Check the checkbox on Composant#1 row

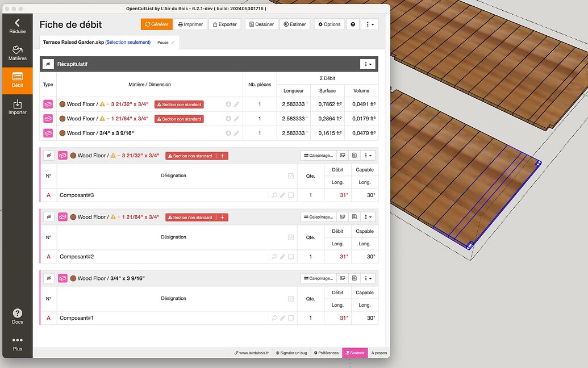tap(291, 317)
